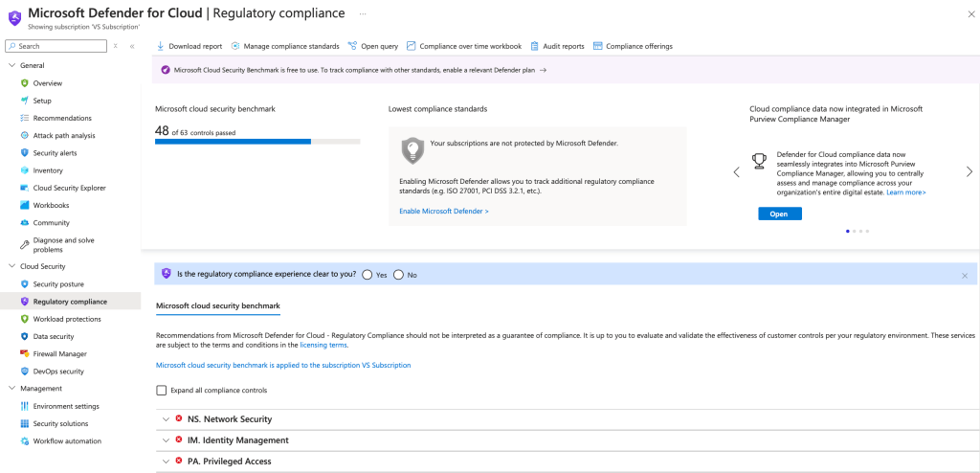Screen dimensions: 980x473
Task: Click the Open query icon
Action: point(353,46)
